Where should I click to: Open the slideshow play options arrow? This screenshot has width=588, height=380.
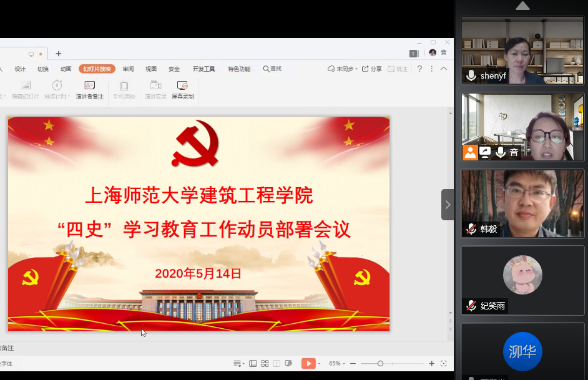click(319, 364)
